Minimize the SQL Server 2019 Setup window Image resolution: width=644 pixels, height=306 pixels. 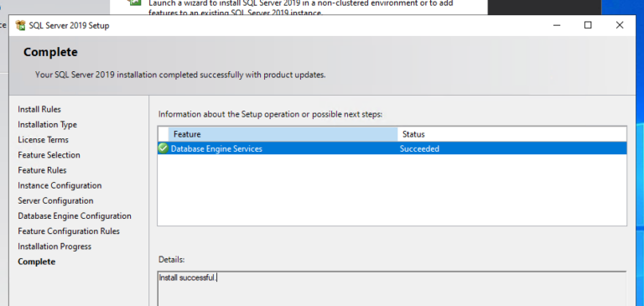click(x=557, y=25)
